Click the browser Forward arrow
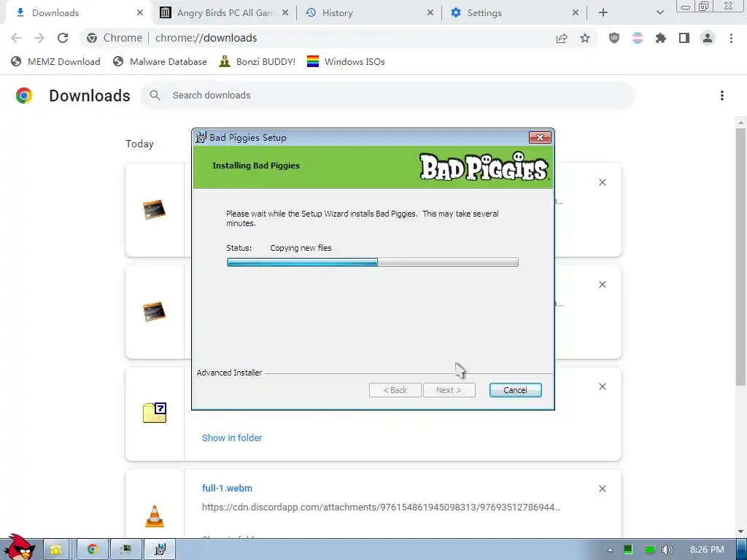The image size is (747, 560). [x=39, y=38]
